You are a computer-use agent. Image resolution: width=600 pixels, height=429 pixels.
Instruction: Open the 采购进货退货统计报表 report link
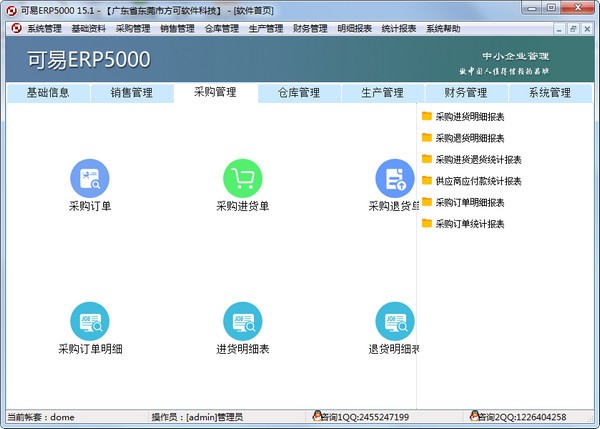coord(478,160)
